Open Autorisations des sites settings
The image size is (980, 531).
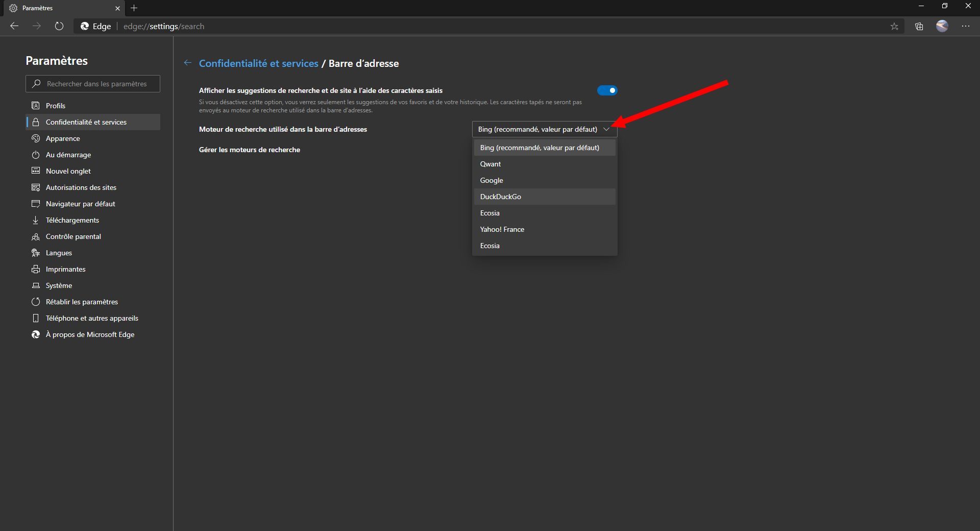point(93,187)
